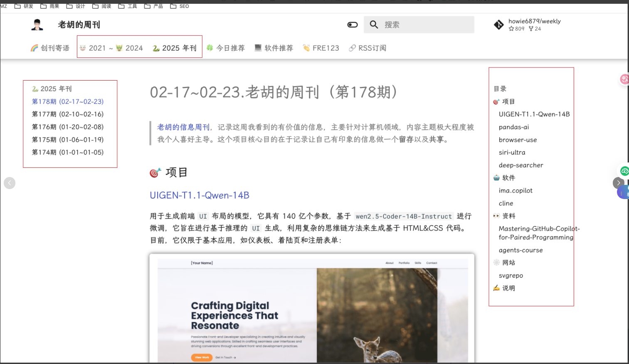
Task: Select 第174期 (01-01~01-05) in sidebar
Action: pos(68,152)
